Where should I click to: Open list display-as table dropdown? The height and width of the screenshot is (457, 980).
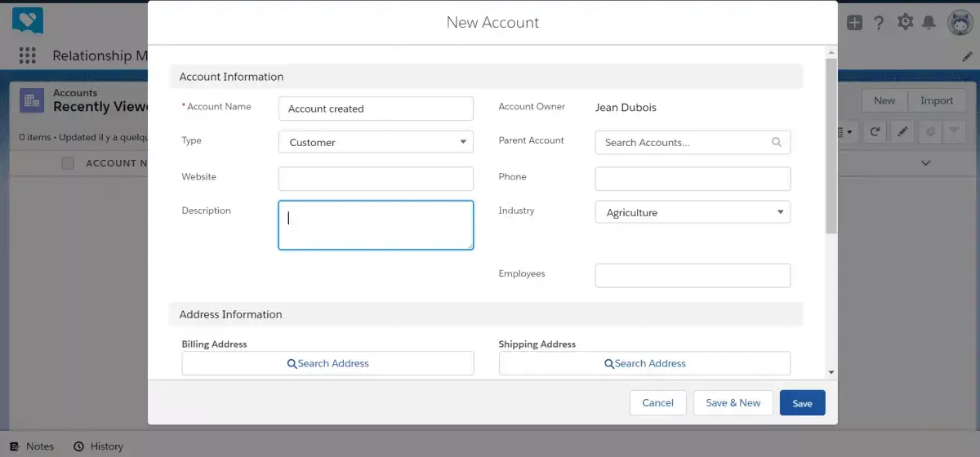click(846, 131)
